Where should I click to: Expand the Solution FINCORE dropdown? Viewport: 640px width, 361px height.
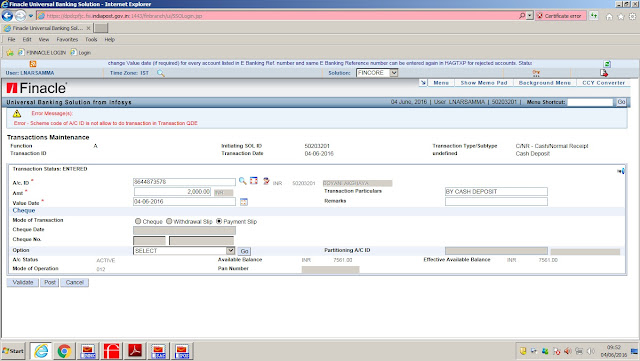(393, 73)
